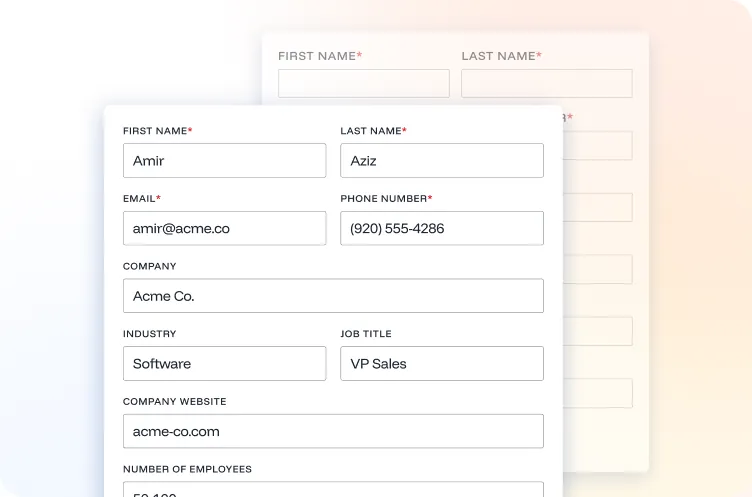Click the INDUSTRY label above Software

tap(149, 334)
